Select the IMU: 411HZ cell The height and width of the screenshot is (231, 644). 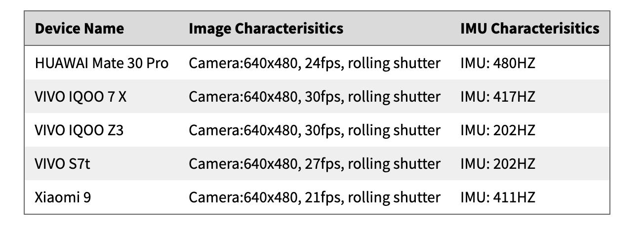coord(498,197)
